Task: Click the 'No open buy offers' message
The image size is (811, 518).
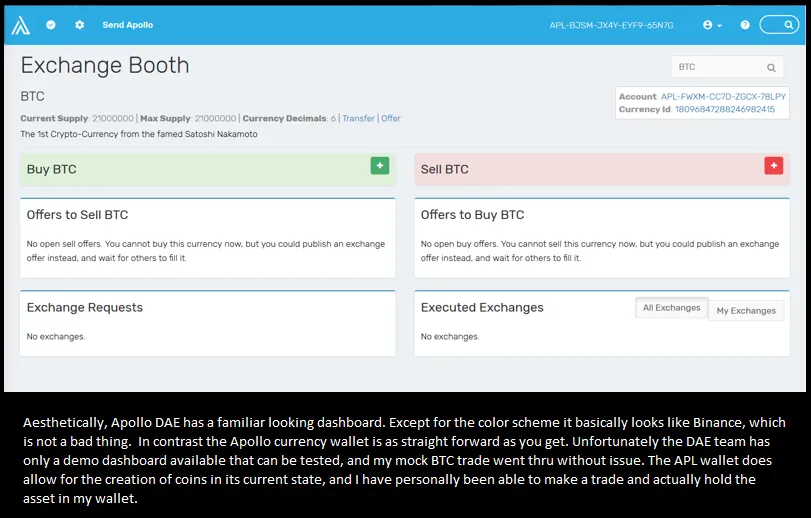Action: (x=600, y=251)
